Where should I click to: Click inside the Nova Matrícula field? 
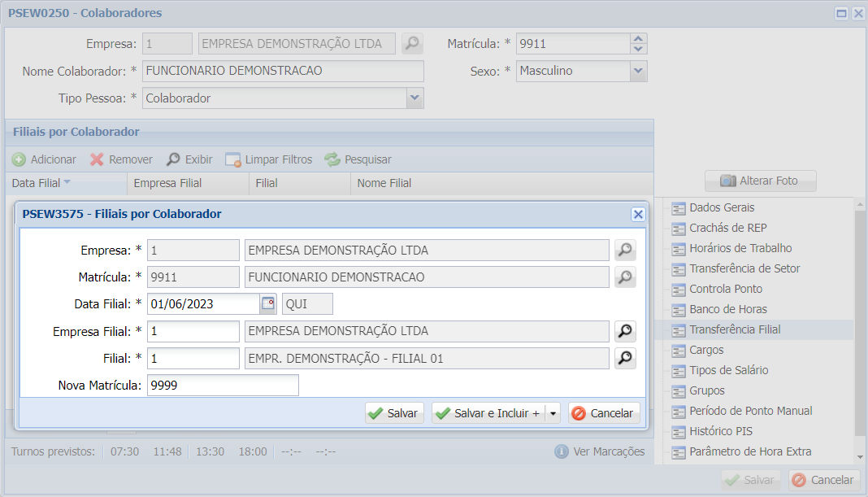tap(222, 386)
